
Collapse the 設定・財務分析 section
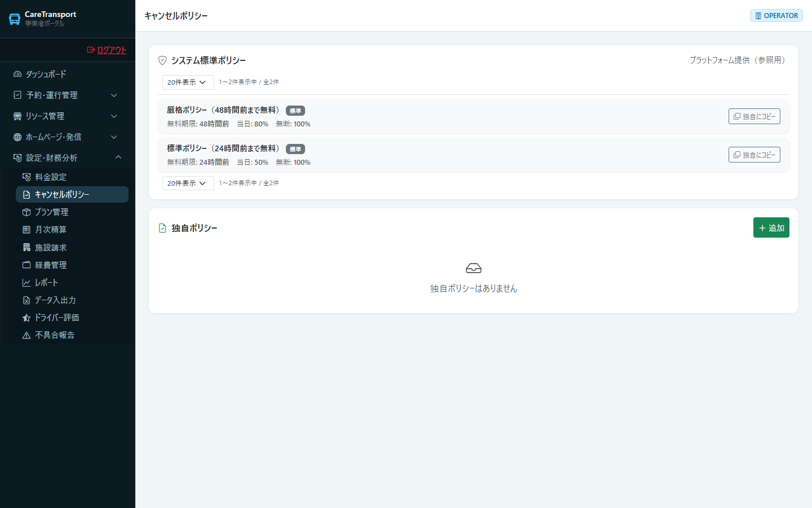click(68, 157)
